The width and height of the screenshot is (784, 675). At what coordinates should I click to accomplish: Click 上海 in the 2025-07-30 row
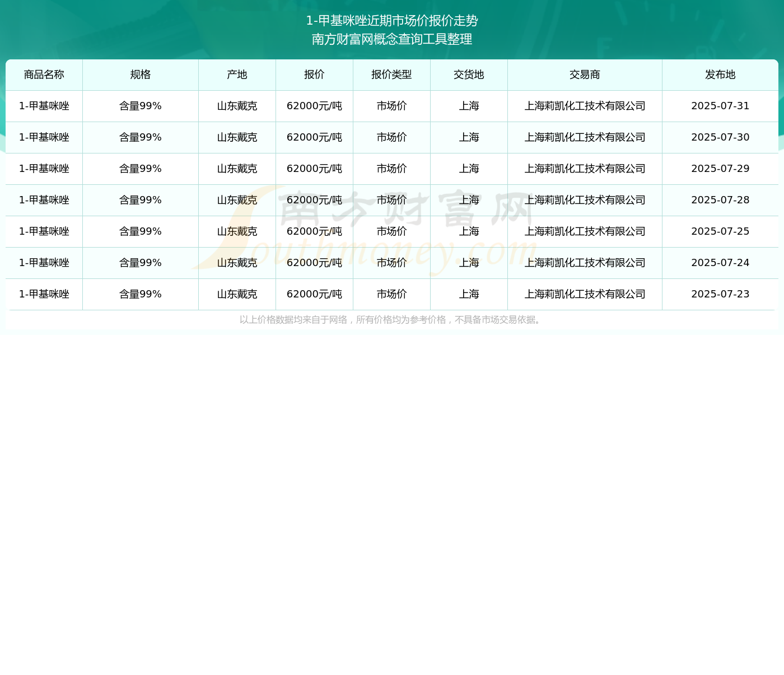click(x=469, y=137)
